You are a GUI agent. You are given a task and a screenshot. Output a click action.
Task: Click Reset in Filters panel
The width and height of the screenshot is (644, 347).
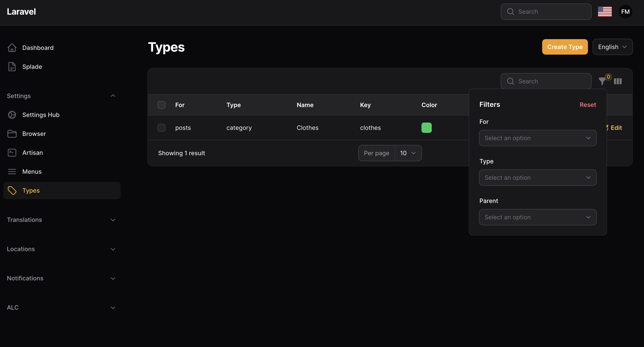pos(588,105)
